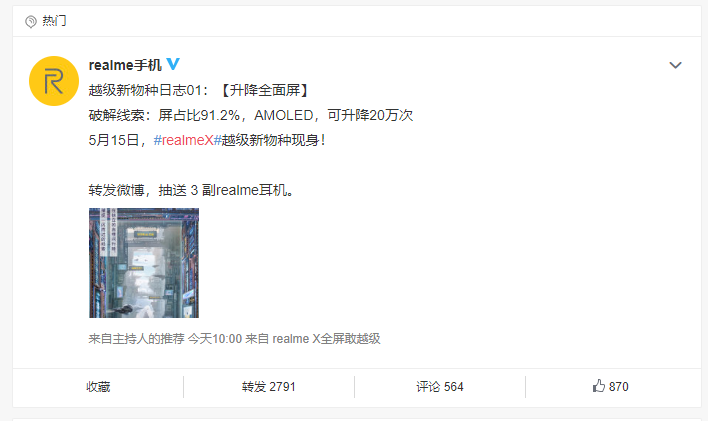Click the 今天10:00 post timestamp
The height and width of the screenshot is (421, 708).
coord(215,339)
